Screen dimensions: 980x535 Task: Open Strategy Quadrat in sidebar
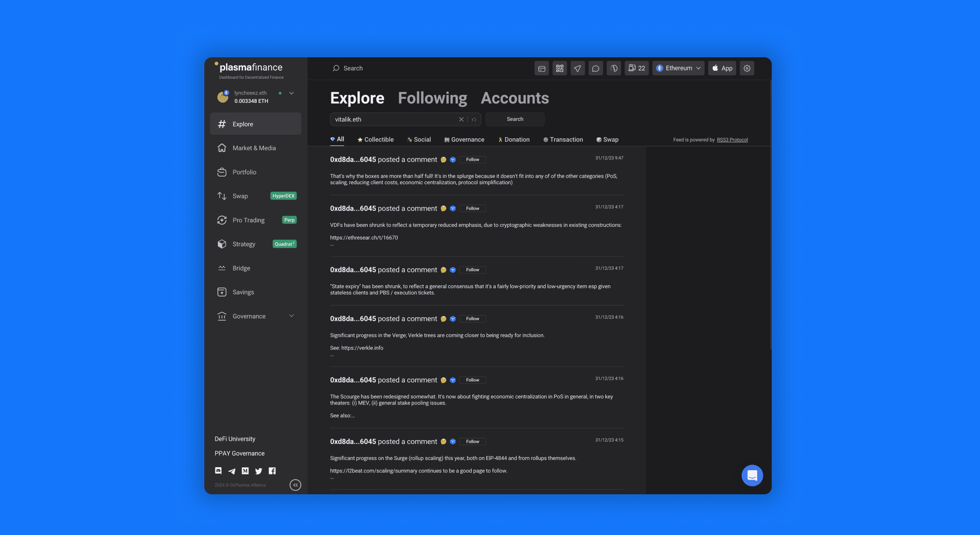[x=256, y=244]
